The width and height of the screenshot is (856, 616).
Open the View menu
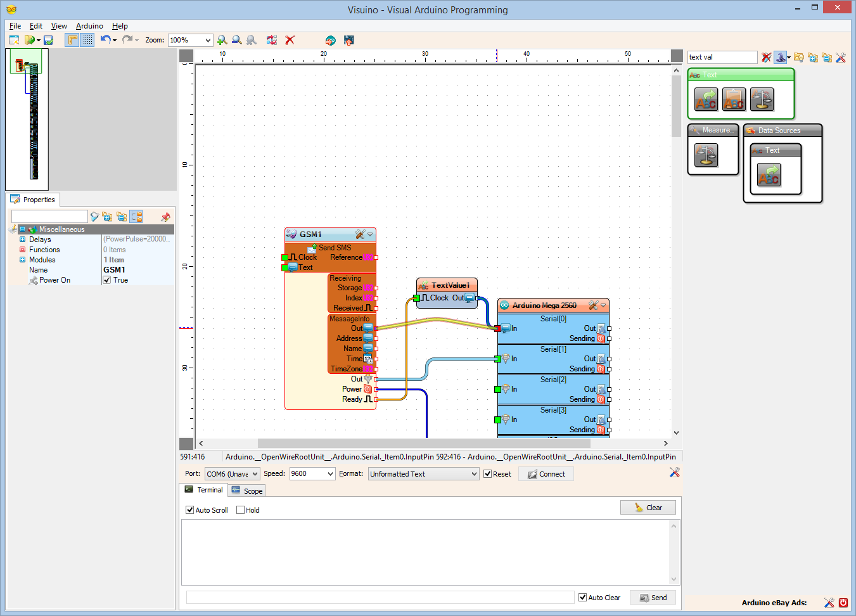coord(59,26)
